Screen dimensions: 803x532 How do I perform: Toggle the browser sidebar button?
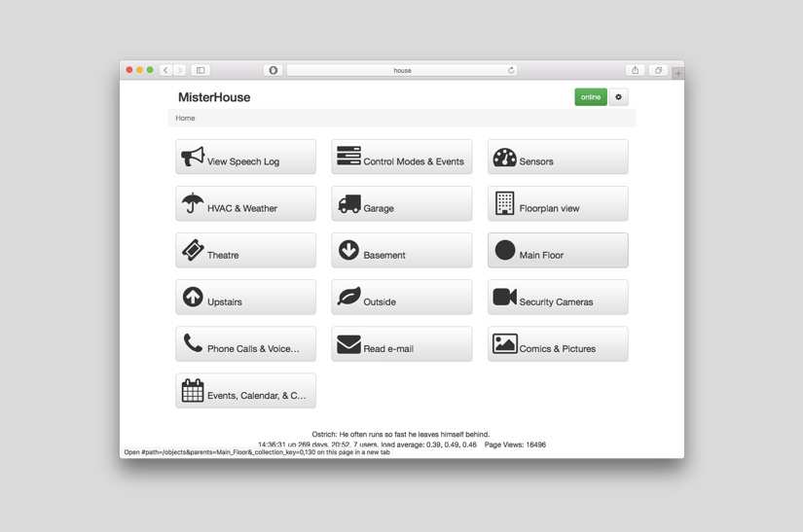pos(201,70)
